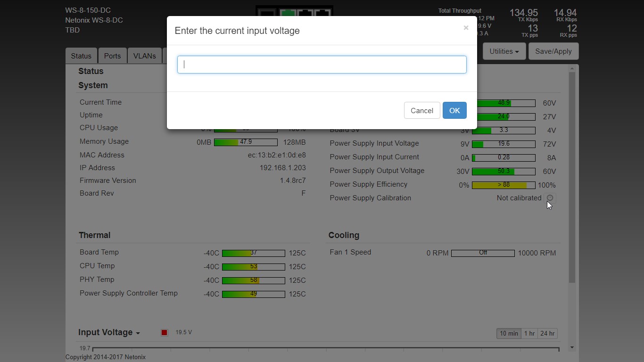Switch to the Ports tab
Image resolution: width=644 pixels, height=362 pixels.
click(x=112, y=56)
